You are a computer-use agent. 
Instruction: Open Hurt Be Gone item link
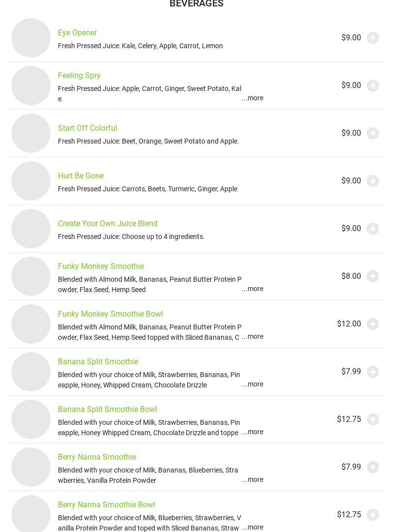pos(81,176)
